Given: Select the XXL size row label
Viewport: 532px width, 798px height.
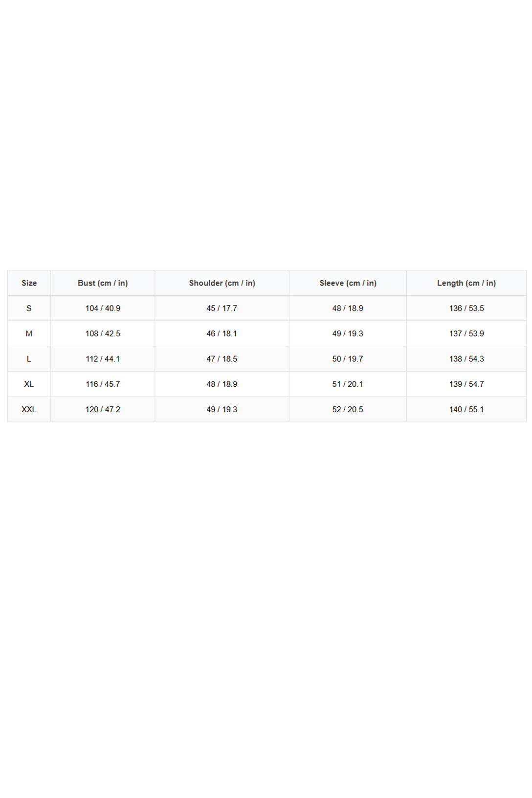Looking at the screenshot, I should point(29,410).
